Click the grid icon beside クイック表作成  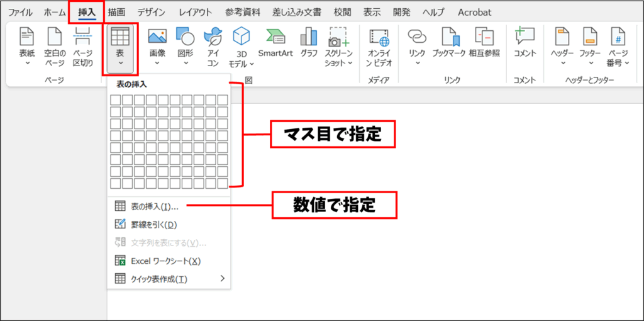click(x=120, y=279)
